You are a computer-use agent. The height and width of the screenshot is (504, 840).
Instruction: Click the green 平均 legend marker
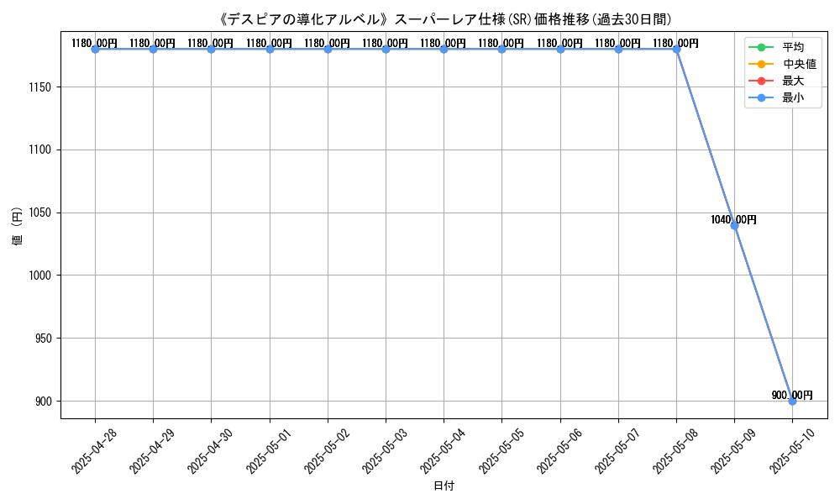[761, 48]
